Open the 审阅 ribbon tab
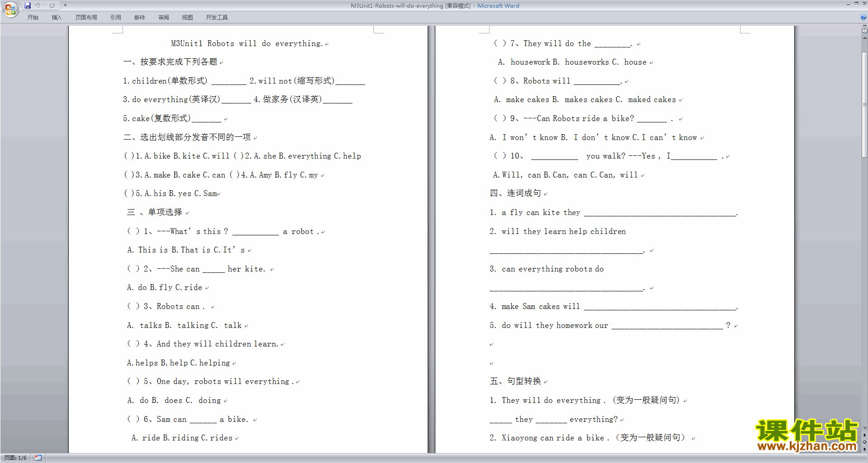868x463 pixels. [164, 17]
